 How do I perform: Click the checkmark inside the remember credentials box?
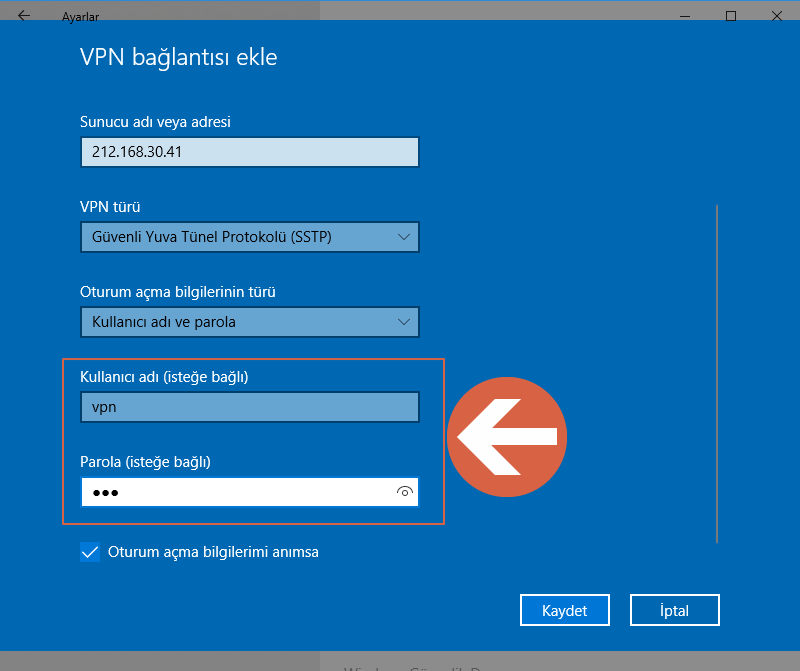click(90, 551)
